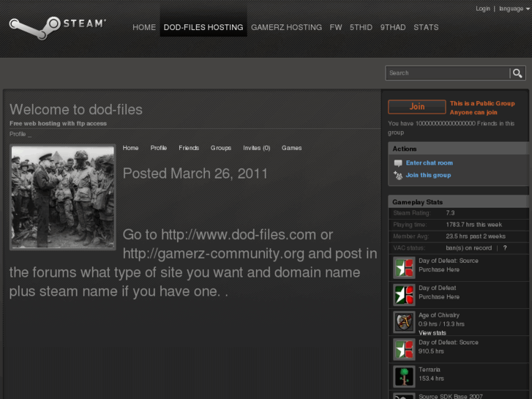Image resolution: width=532 pixels, height=399 pixels.
Task: Click the chat bubble icon beside Enter chat room
Action: (398, 163)
